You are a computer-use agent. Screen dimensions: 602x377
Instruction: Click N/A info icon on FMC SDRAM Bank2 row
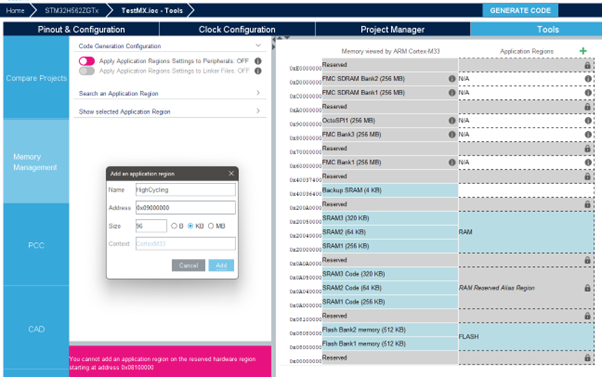pos(588,79)
